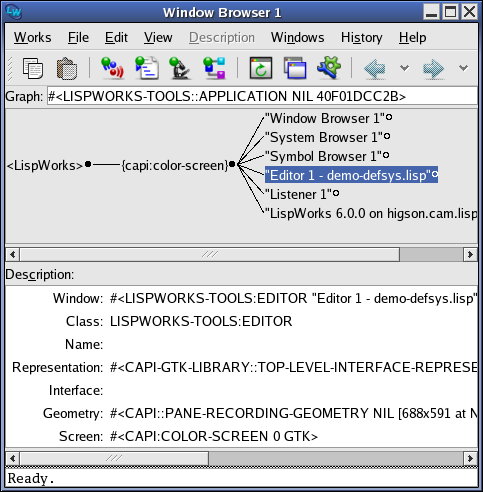This screenshot has height=492, width=483.
Task: Go forward with right arrow
Action: [433, 68]
